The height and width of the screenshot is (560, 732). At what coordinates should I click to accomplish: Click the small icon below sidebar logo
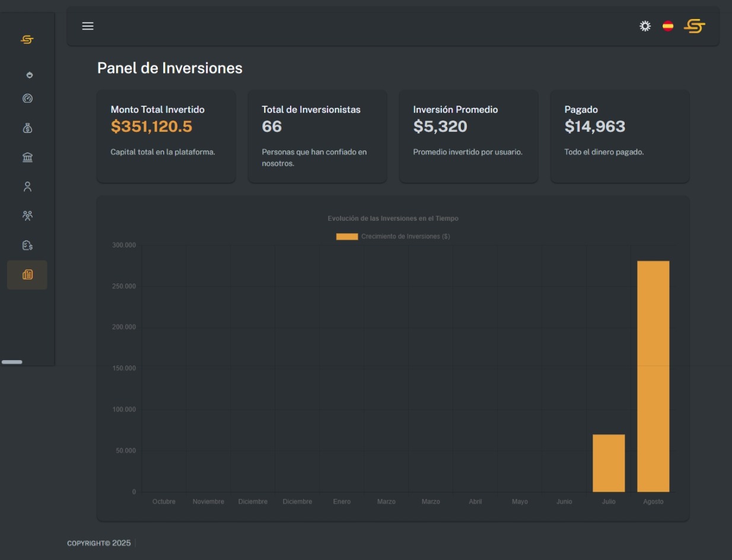30,75
